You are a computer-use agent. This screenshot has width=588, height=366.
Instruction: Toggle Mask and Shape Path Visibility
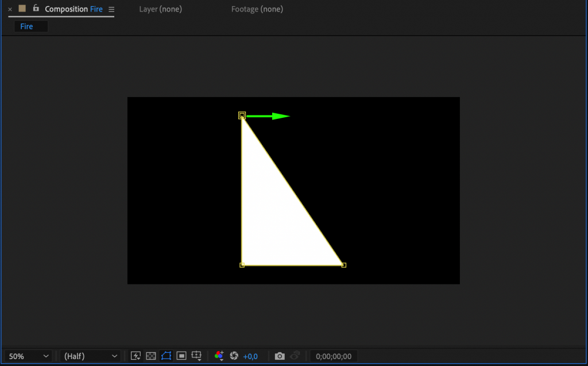[x=166, y=356]
